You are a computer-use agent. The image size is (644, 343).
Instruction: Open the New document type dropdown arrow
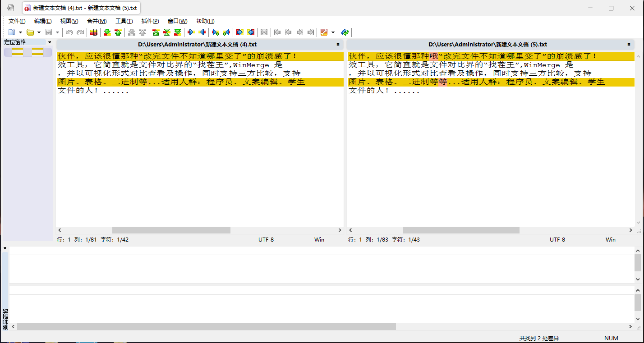click(x=20, y=32)
